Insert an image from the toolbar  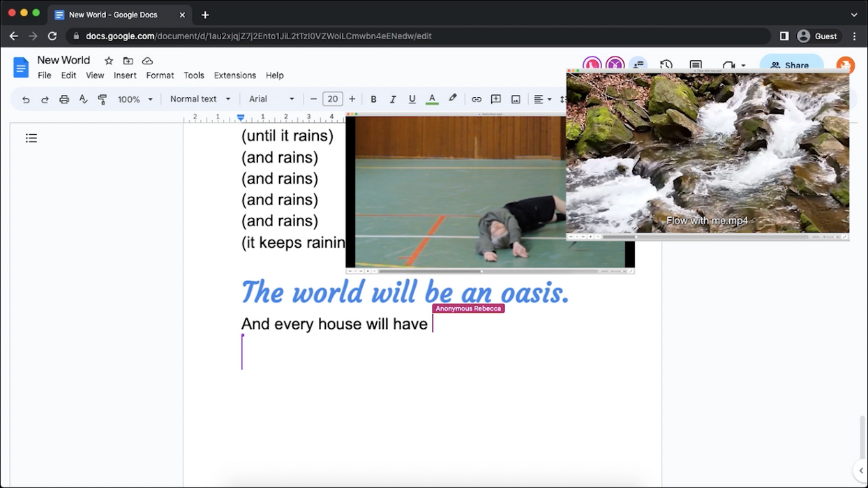[516, 99]
